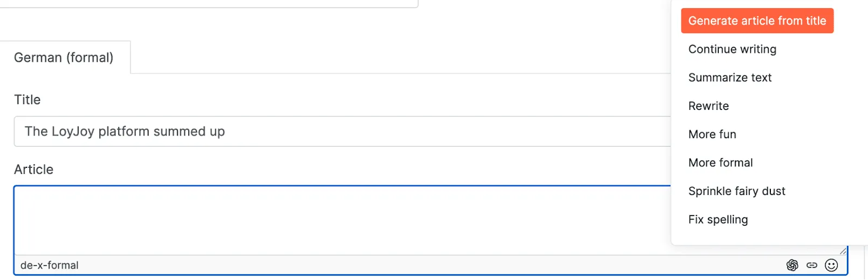This screenshot has height=280, width=868.
Task: Grab the Article textarea resize handle
Action: [843, 251]
